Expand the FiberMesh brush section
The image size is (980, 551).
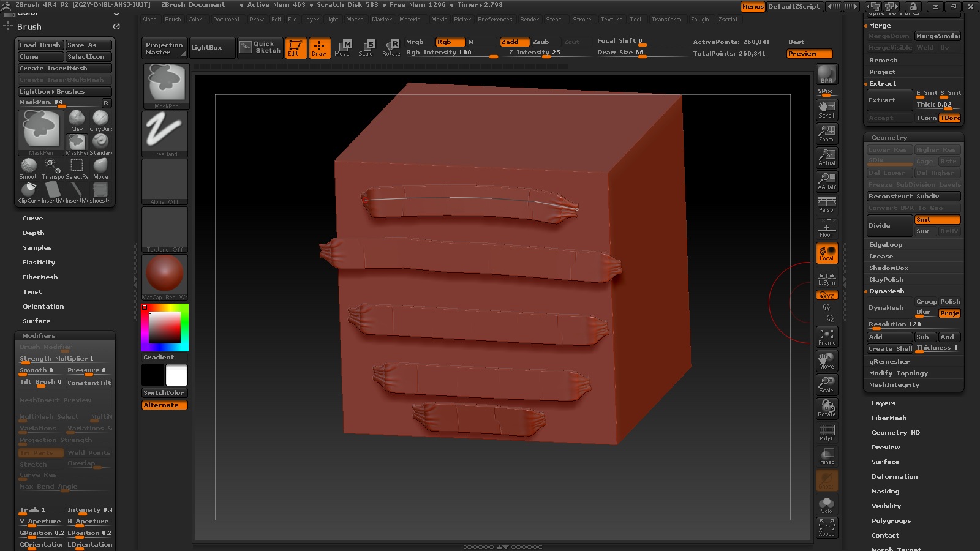pos(40,277)
